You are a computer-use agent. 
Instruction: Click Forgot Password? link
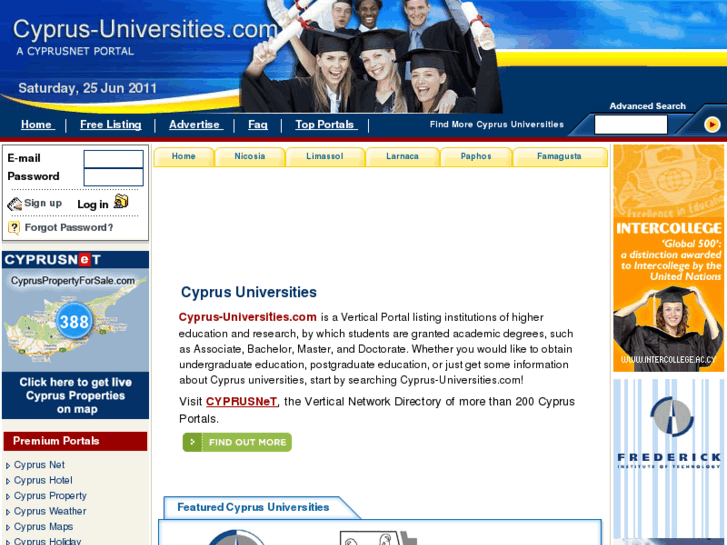point(69,228)
